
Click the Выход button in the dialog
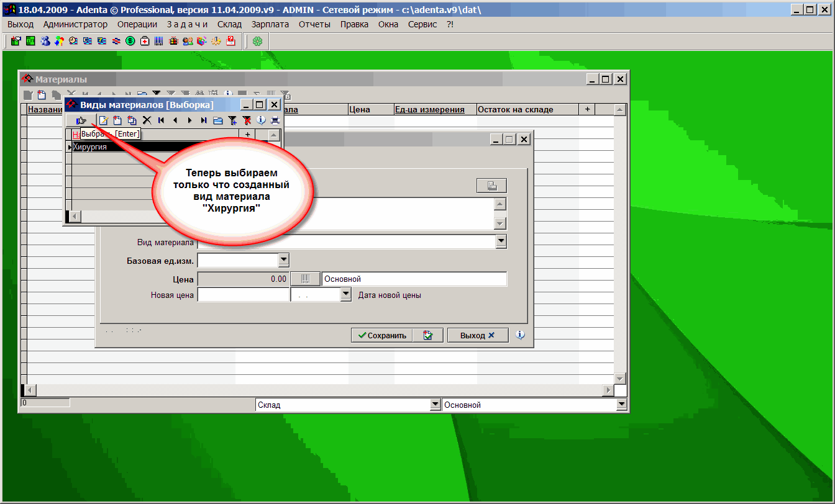477,335
